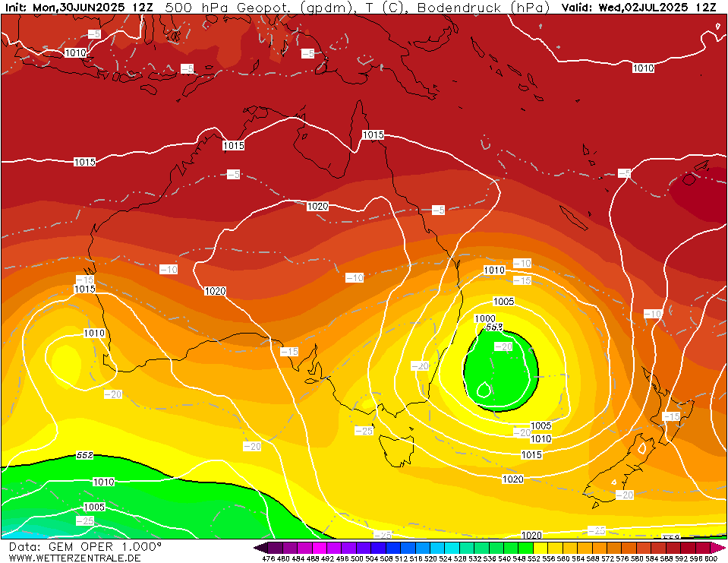The image size is (728, 563).
Task: Open the WWW.WETTERZENTRALE.DE link text
Action: coord(74,558)
